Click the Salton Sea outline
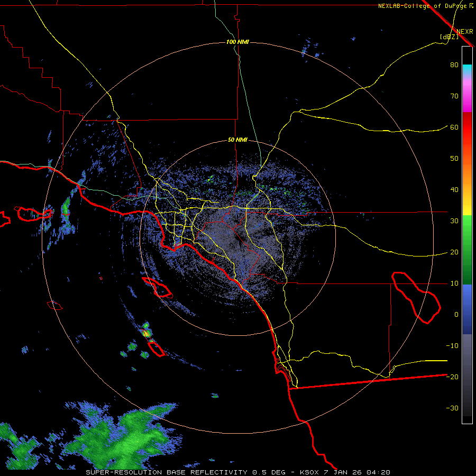The image size is (476, 476). click(416, 297)
